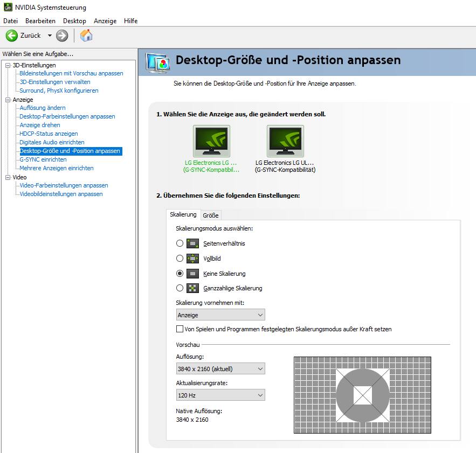
Task: Open the Hilfe menu
Action: [x=131, y=21]
